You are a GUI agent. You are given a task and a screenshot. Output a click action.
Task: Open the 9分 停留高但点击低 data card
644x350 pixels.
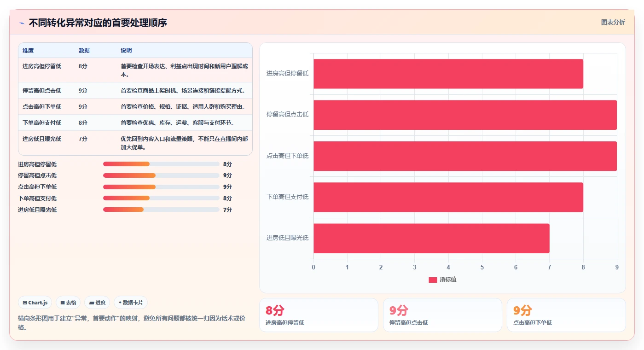(442, 315)
